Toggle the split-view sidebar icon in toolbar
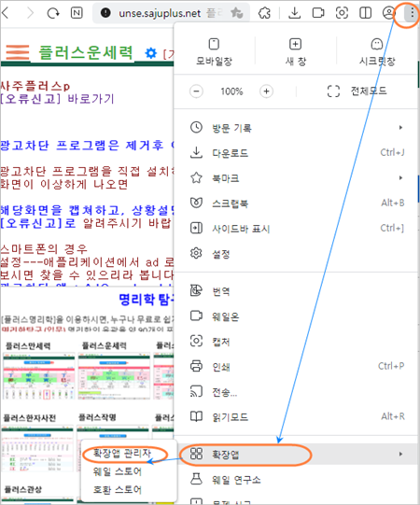 pos(365,13)
